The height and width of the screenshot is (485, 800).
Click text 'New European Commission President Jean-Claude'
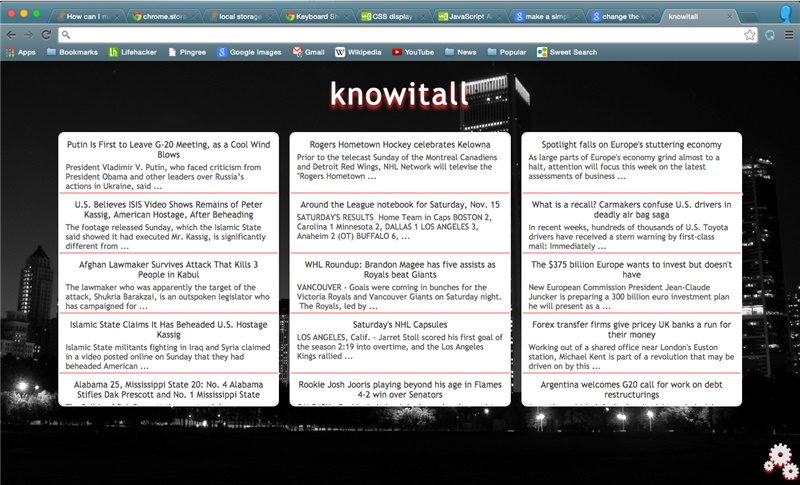click(619, 288)
